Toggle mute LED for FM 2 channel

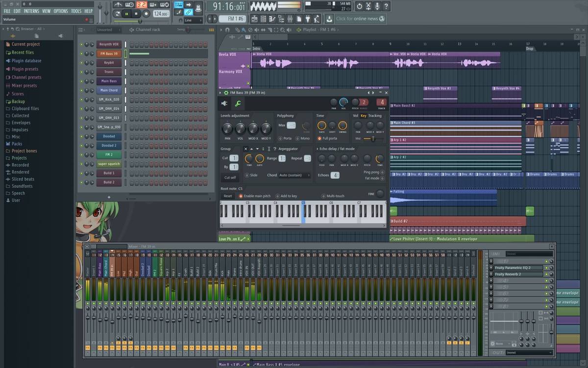tap(81, 155)
